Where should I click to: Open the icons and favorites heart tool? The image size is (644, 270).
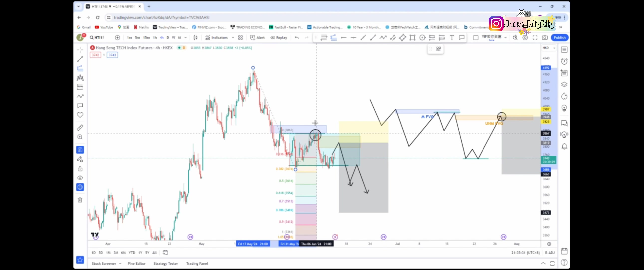coord(80,115)
